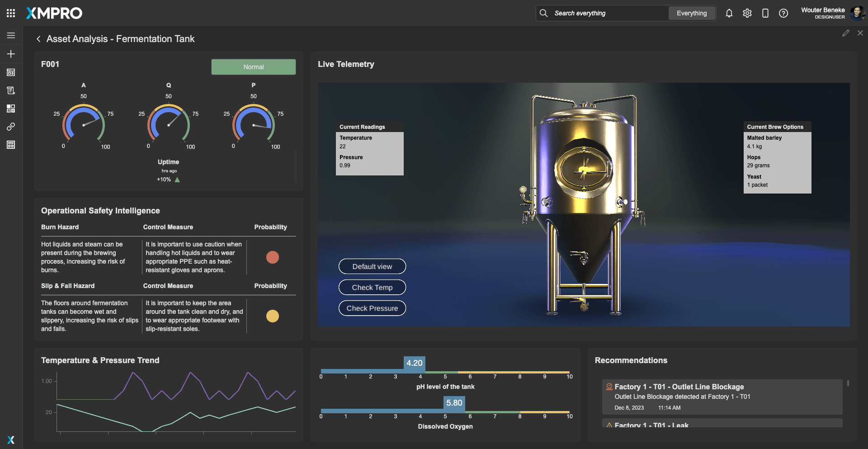Image resolution: width=868 pixels, height=449 pixels.
Task: Open the link icon in the sidebar
Action: click(11, 127)
